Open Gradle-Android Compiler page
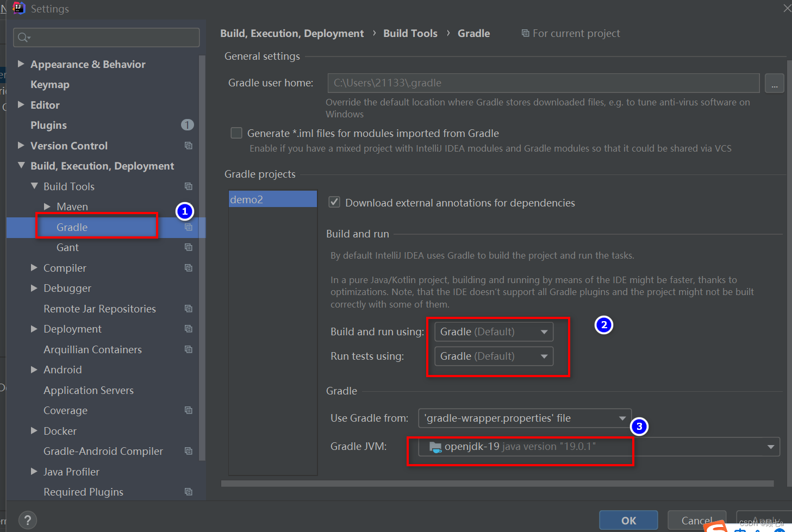 (103, 451)
